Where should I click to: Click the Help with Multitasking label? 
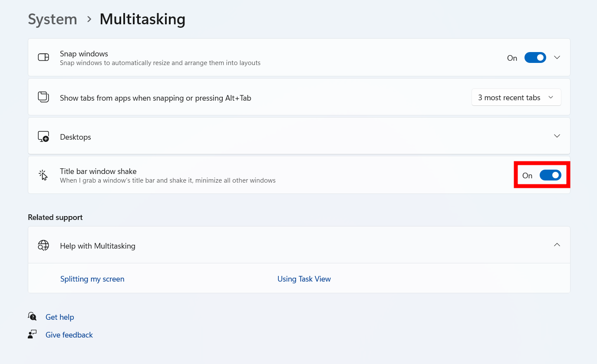coord(98,246)
